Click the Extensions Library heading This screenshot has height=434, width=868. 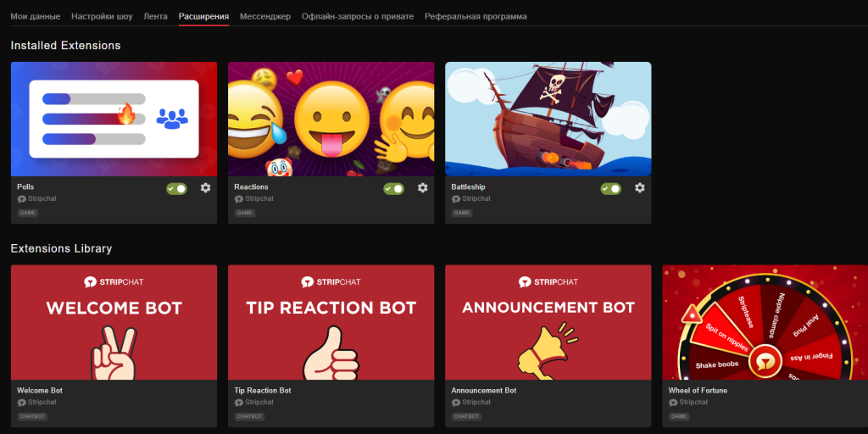pos(61,248)
